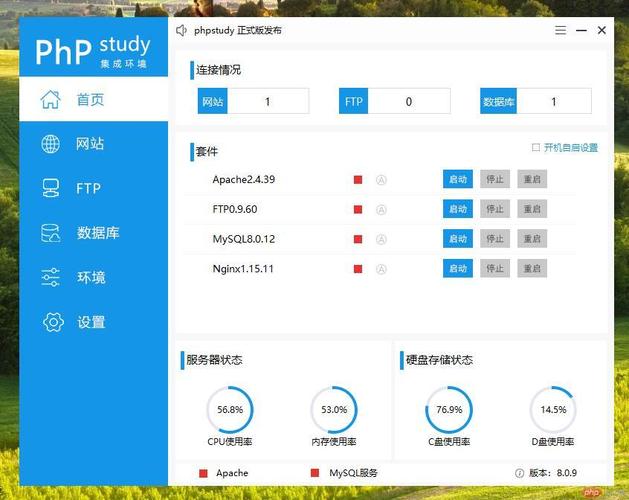Viewport: 629px width, 500px height.
Task: Toggle the auto-start circle icon for Apache2.4.39
Action: pos(381,180)
